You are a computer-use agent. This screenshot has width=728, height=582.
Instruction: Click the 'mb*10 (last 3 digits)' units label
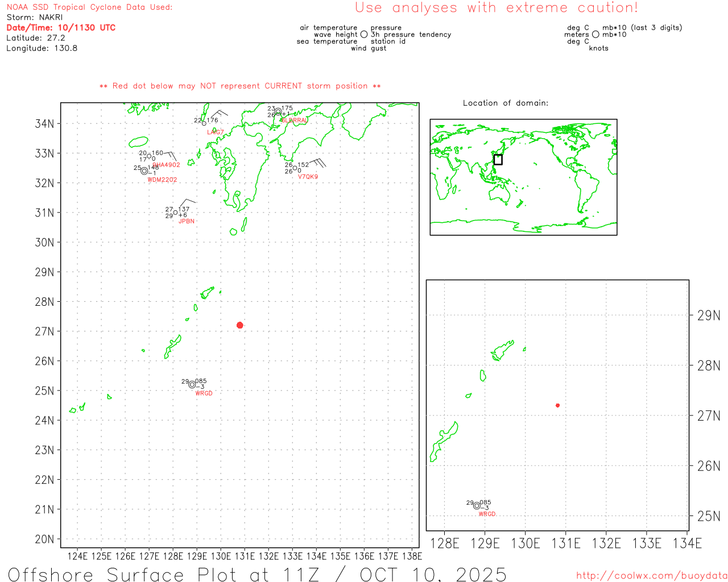pos(642,27)
